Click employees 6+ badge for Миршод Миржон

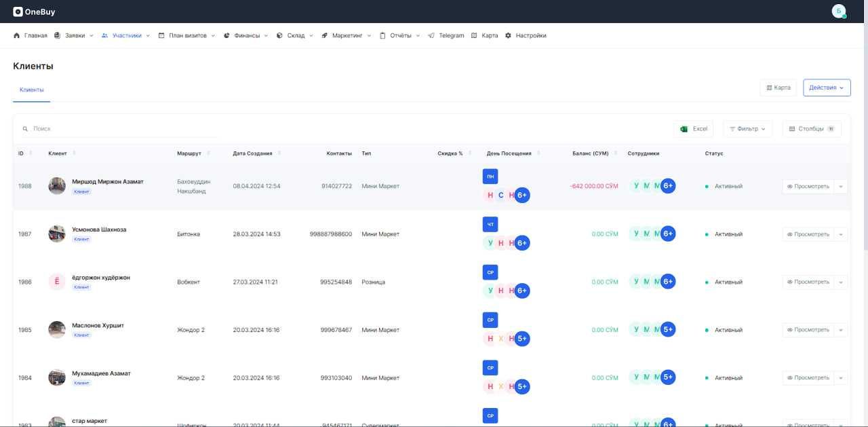(x=668, y=186)
